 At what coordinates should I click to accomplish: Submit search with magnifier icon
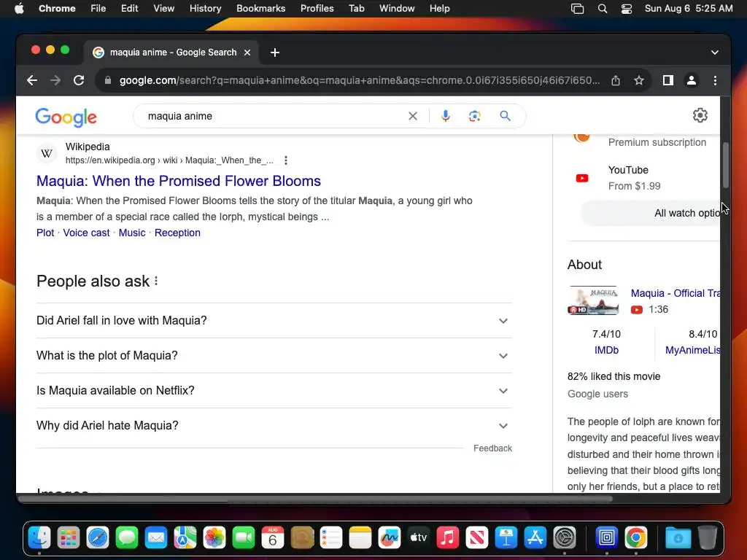click(505, 116)
